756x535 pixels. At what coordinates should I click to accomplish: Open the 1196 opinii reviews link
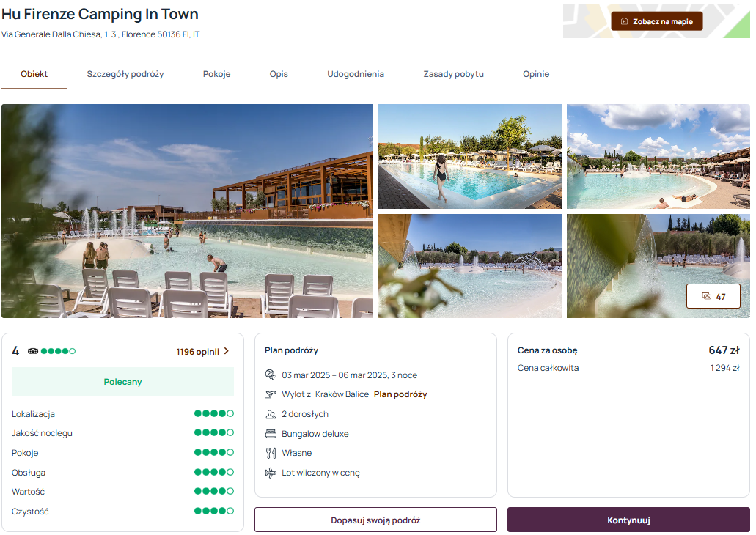click(198, 352)
